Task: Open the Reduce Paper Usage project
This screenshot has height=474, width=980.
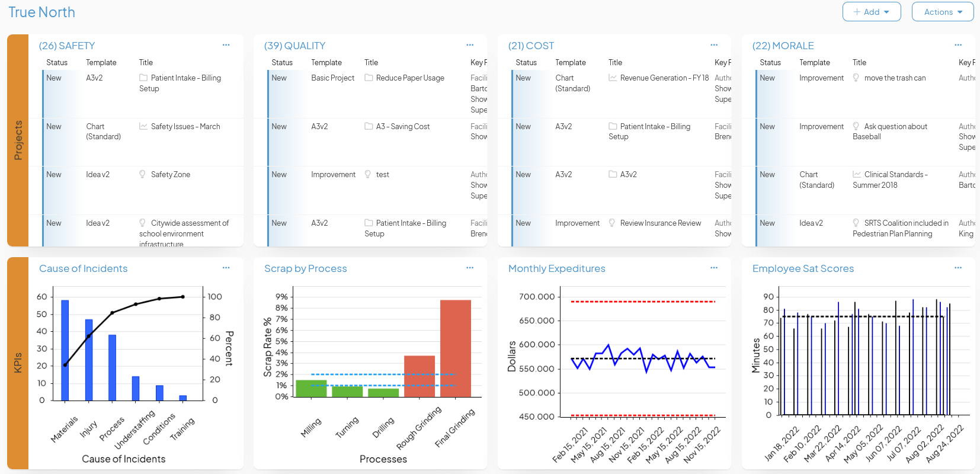Action: coord(409,78)
